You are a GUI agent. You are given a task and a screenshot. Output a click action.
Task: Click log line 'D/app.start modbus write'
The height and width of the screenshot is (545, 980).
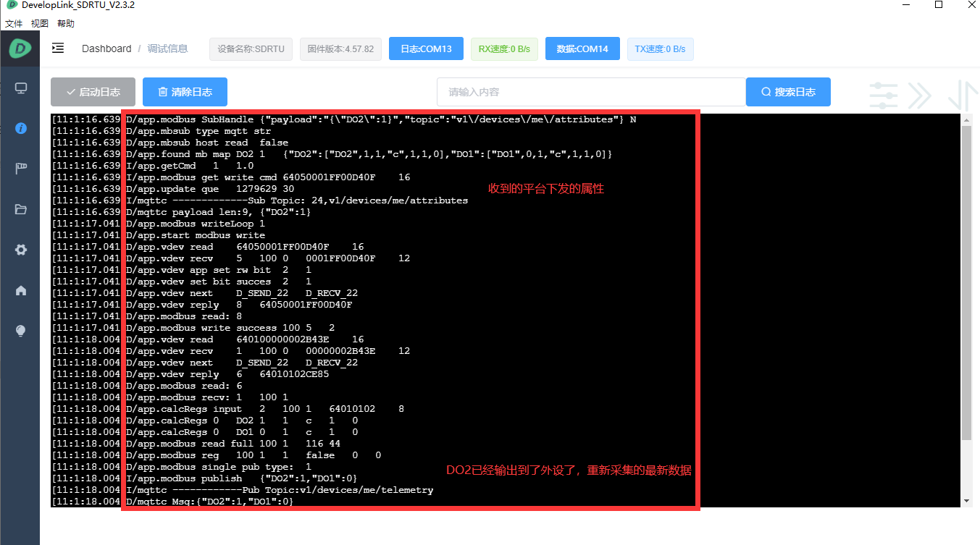click(159, 235)
